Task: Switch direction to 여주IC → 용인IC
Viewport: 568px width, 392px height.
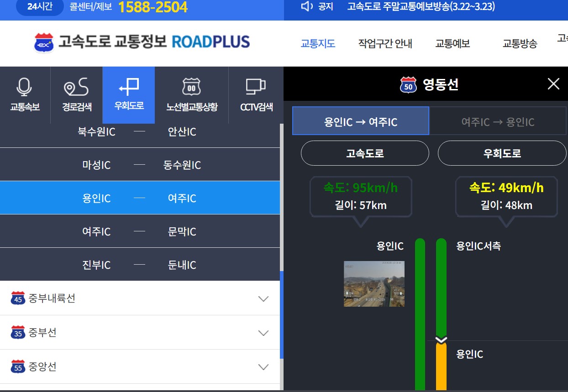Action: [x=499, y=120]
